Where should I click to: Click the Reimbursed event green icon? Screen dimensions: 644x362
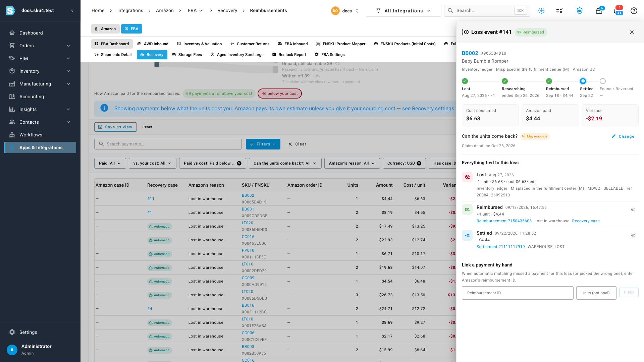[x=467, y=209]
